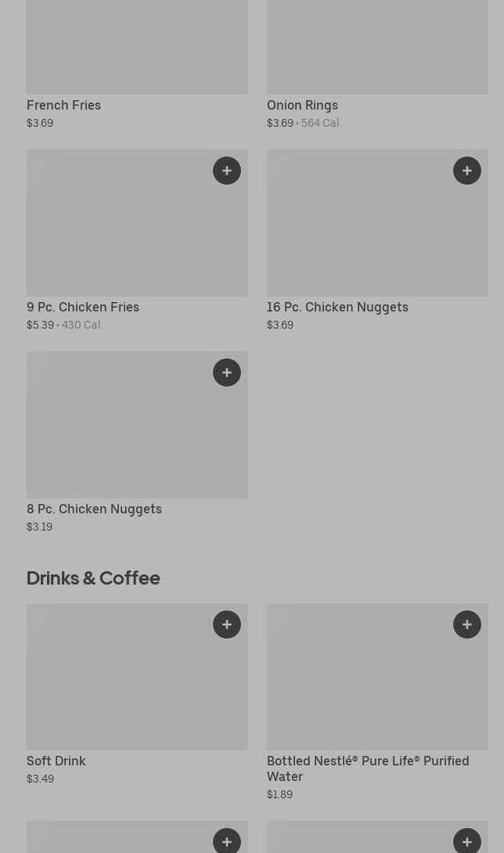Click the Drinks & Coffee section heading
This screenshot has height=853, width=504.
[93, 578]
